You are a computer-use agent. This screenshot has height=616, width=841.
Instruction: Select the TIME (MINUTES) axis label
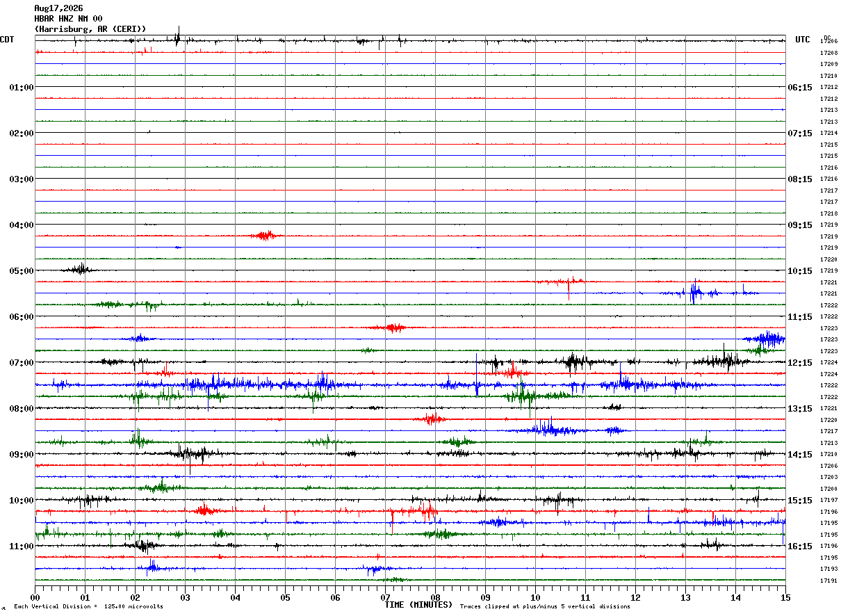click(418, 605)
